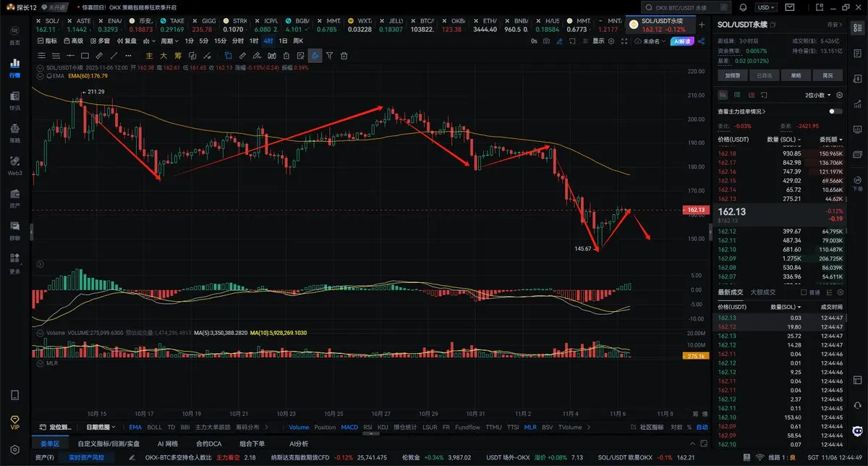The image size is (868, 466).
Task: Open the Web3 sidebar icon
Action: coord(14,165)
